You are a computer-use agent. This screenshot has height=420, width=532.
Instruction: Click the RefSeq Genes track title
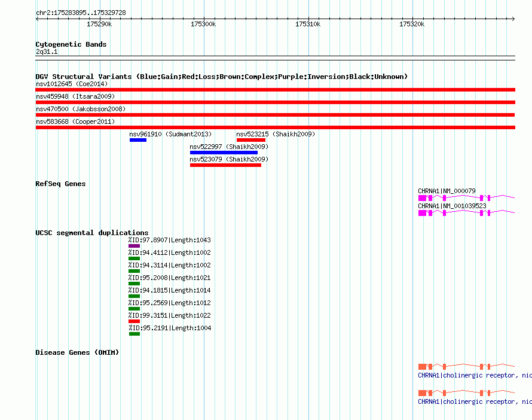(x=60, y=184)
